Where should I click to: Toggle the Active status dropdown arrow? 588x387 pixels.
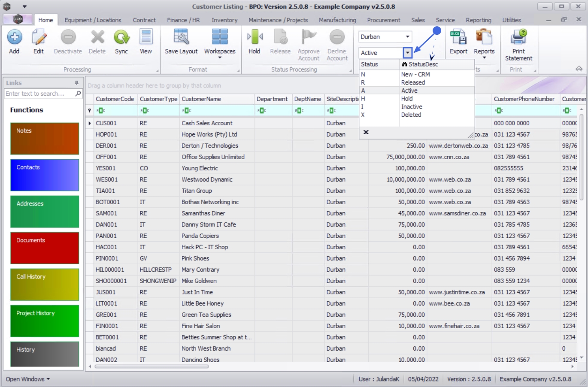point(407,53)
